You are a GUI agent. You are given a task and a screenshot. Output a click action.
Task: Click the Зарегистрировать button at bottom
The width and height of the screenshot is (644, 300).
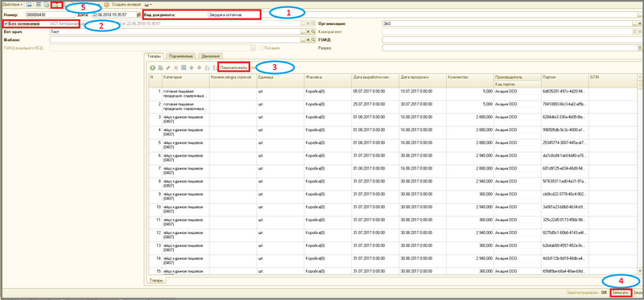(581, 293)
